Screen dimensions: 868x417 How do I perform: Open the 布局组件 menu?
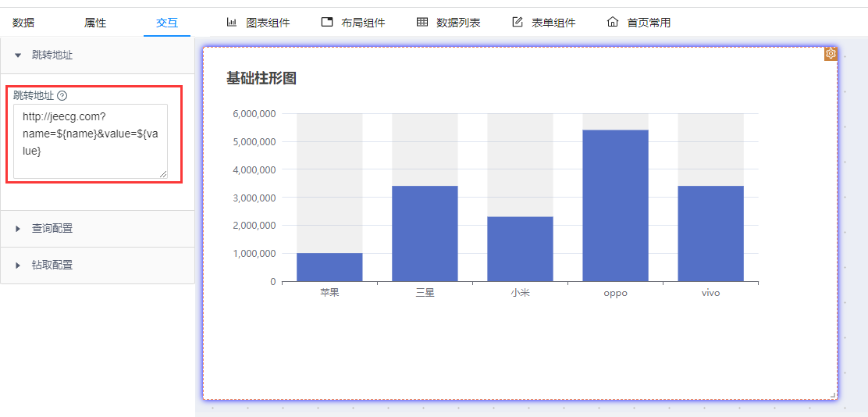click(363, 23)
